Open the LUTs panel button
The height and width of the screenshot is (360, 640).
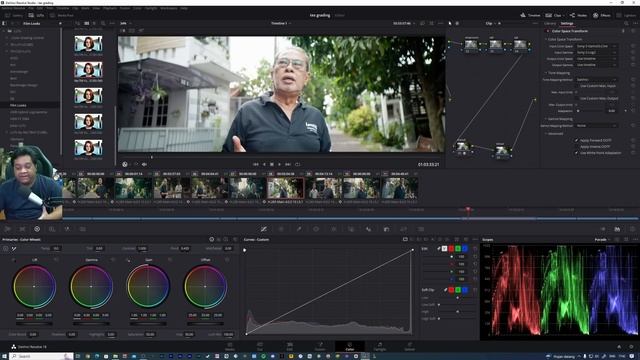[36, 16]
